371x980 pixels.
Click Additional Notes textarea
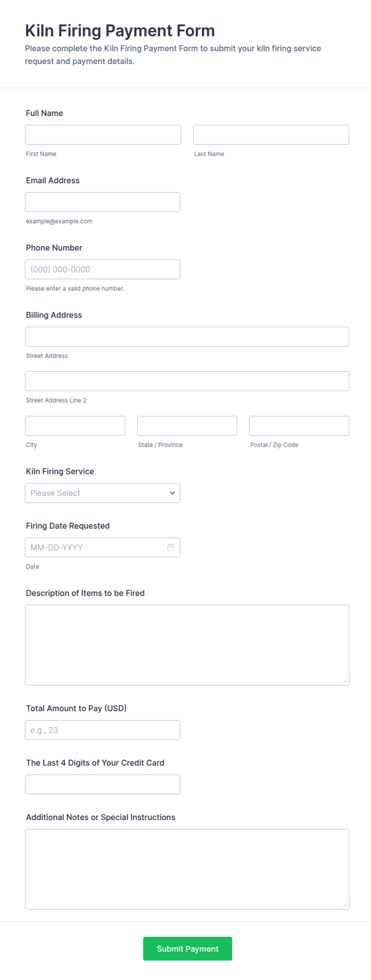pos(187,869)
